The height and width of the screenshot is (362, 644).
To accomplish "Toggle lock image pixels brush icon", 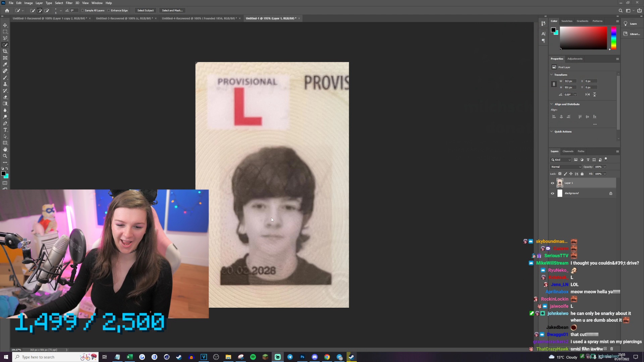I will 566,174.
